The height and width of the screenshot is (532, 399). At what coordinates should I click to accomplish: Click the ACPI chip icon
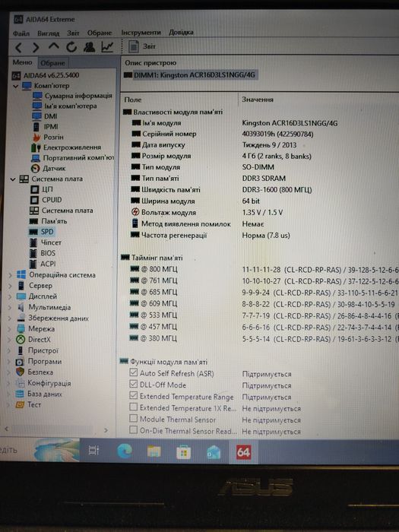pyautogui.click(x=33, y=264)
